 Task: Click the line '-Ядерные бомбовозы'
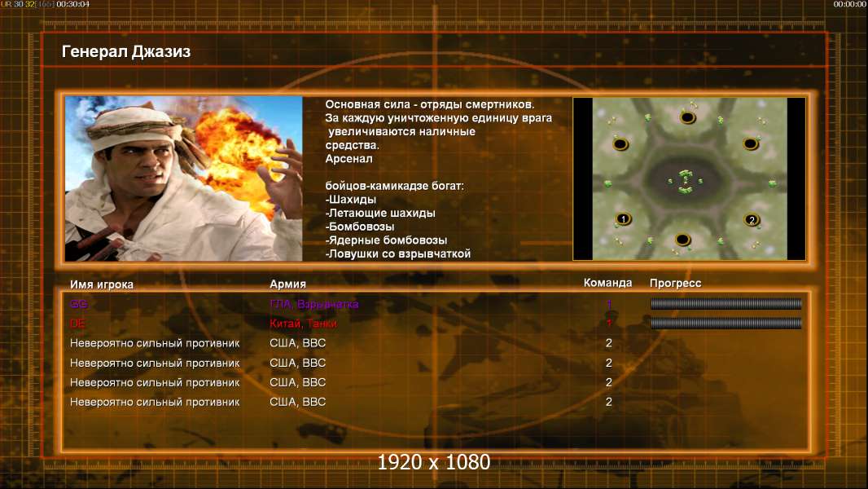pyautogui.click(x=387, y=240)
